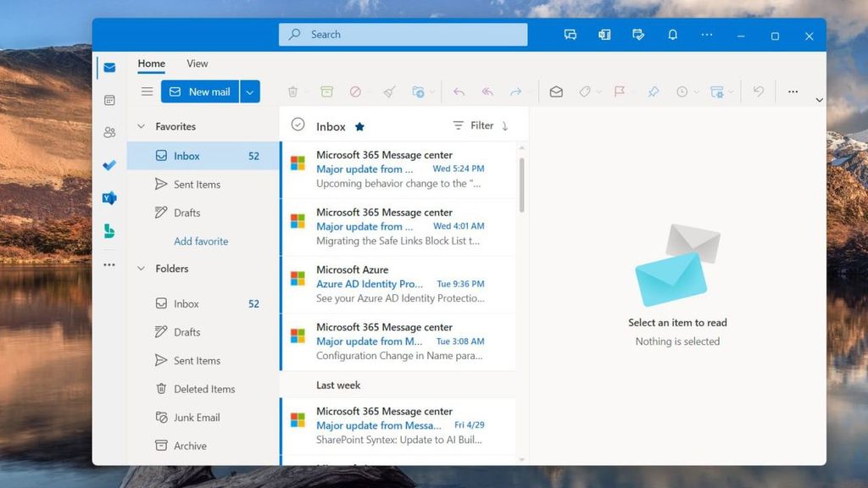
Task: Select the Inbox favorite star toggle
Action: click(359, 126)
